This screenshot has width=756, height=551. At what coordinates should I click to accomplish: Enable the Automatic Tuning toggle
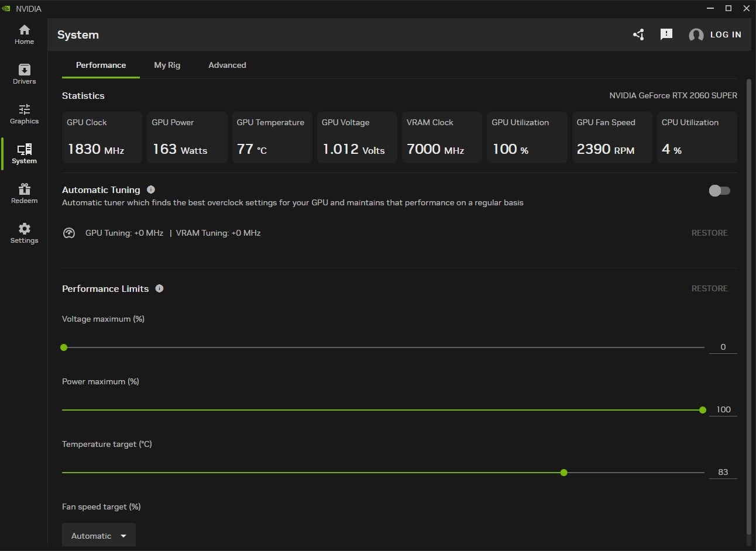pos(719,191)
